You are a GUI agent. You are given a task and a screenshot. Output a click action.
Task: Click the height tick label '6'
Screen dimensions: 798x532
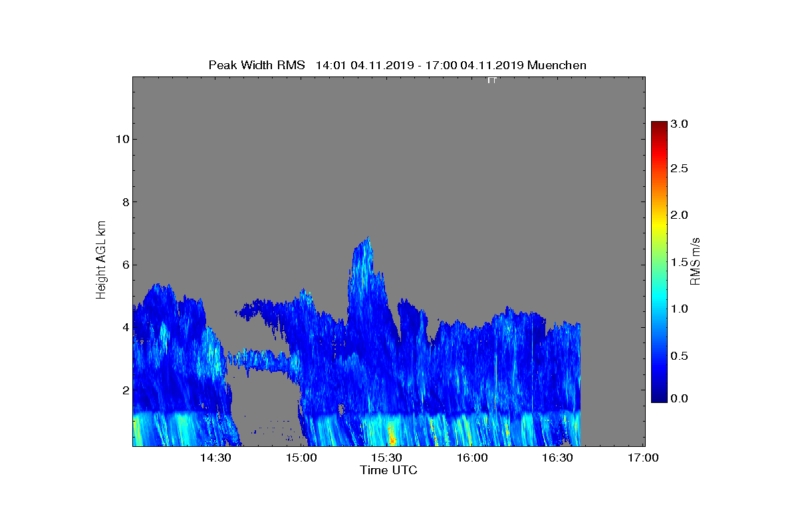pos(124,265)
